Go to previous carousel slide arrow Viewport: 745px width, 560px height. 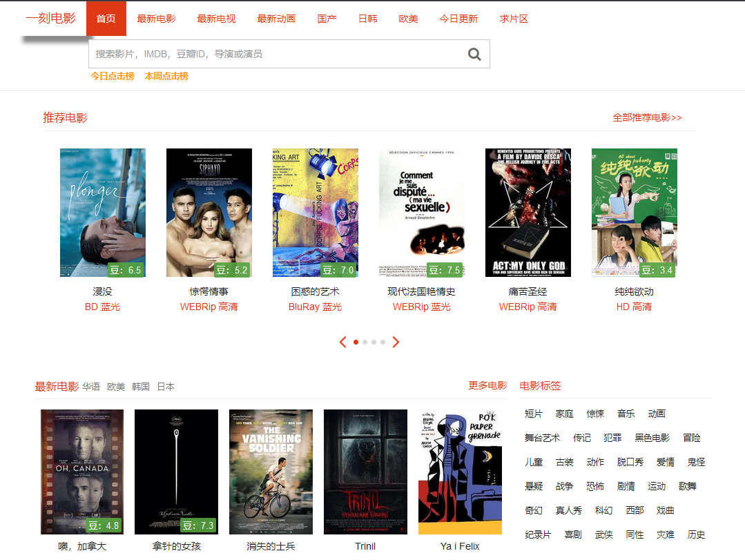pos(343,342)
